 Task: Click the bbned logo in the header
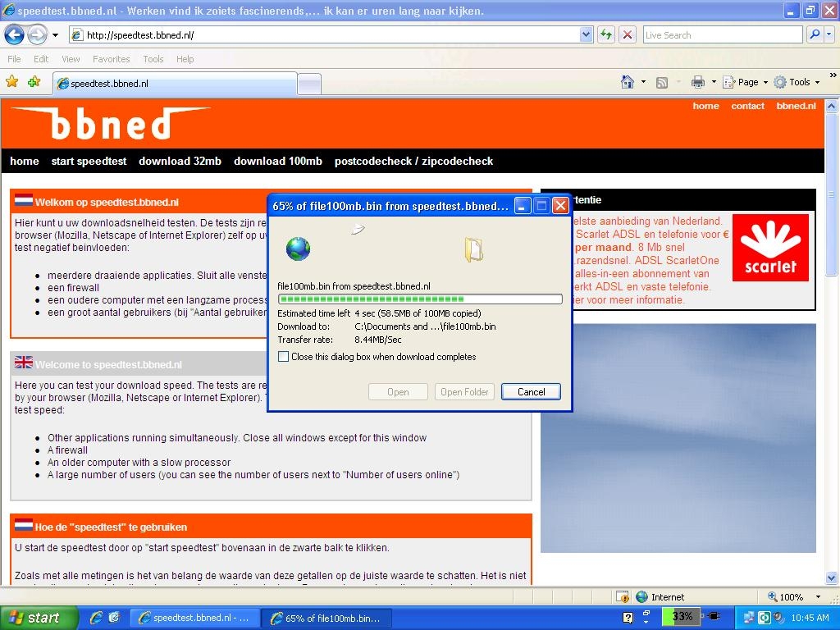point(111,123)
